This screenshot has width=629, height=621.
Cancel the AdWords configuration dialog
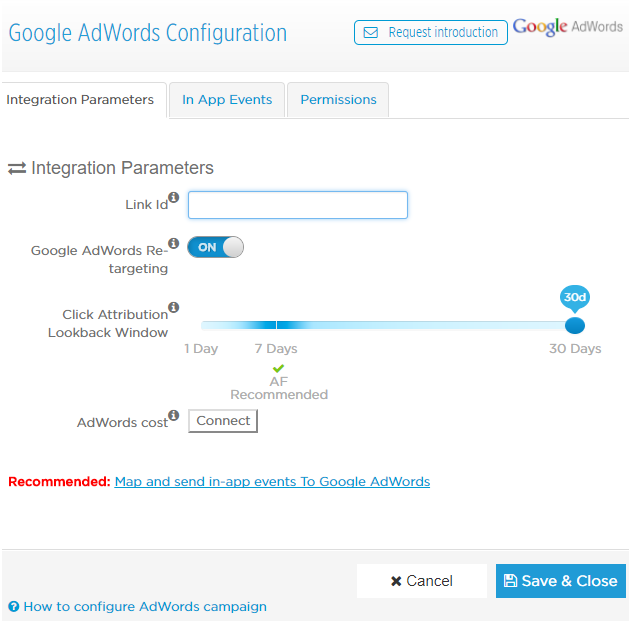click(x=422, y=581)
